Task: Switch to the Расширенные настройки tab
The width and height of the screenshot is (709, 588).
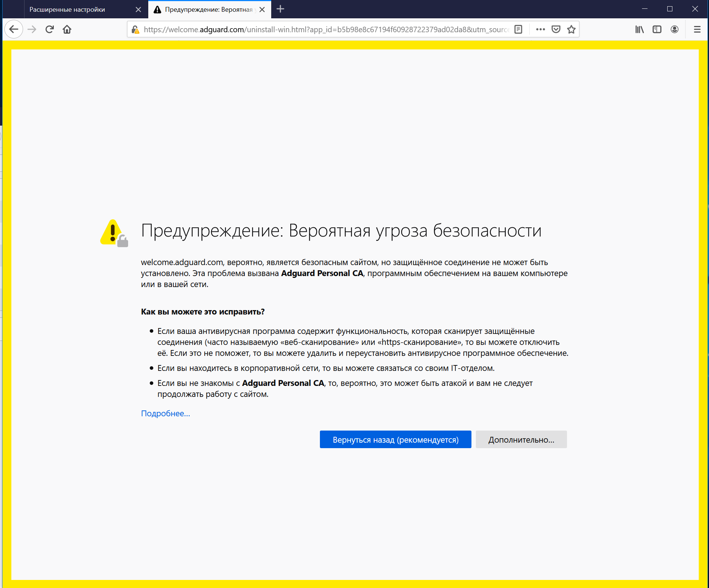Action: point(86,10)
